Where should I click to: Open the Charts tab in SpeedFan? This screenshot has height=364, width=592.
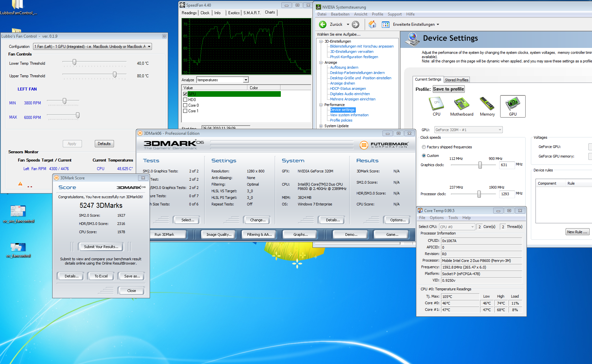tap(270, 13)
